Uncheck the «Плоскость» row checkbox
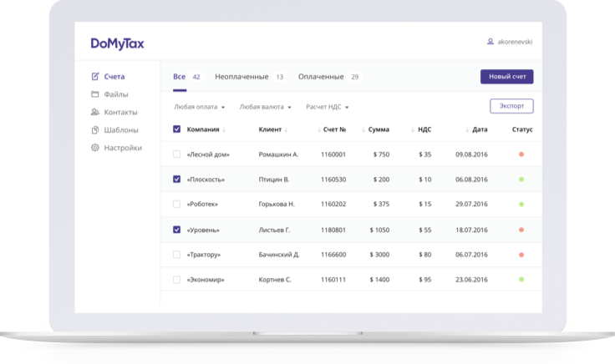Viewport: 615px width, 364px height. tap(177, 179)
